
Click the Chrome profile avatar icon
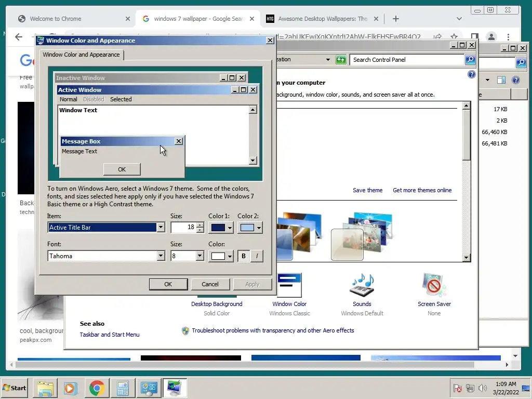coord(491,37)
